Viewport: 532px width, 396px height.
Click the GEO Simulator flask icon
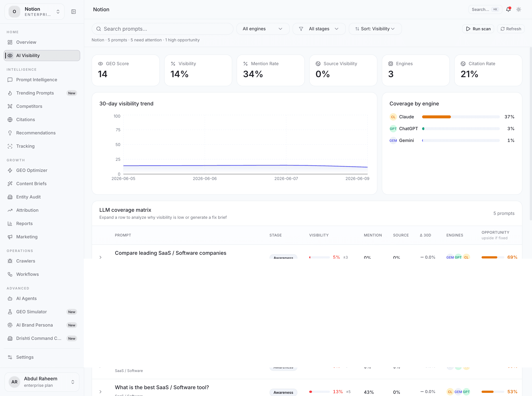point(10,312)
